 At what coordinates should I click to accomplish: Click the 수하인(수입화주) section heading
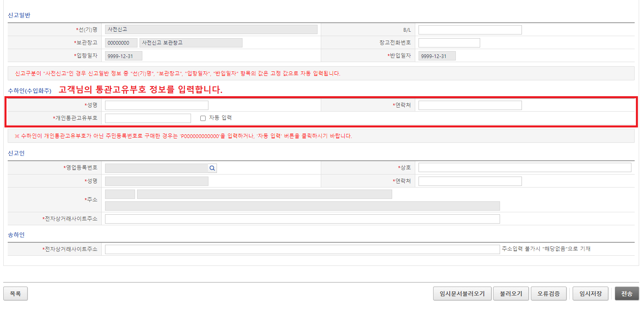[x=30, y=91]
